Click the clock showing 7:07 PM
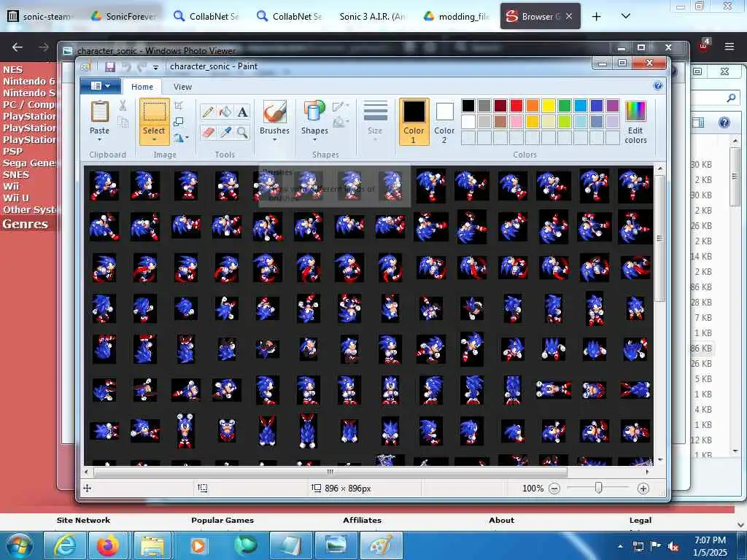 point(710,540)
